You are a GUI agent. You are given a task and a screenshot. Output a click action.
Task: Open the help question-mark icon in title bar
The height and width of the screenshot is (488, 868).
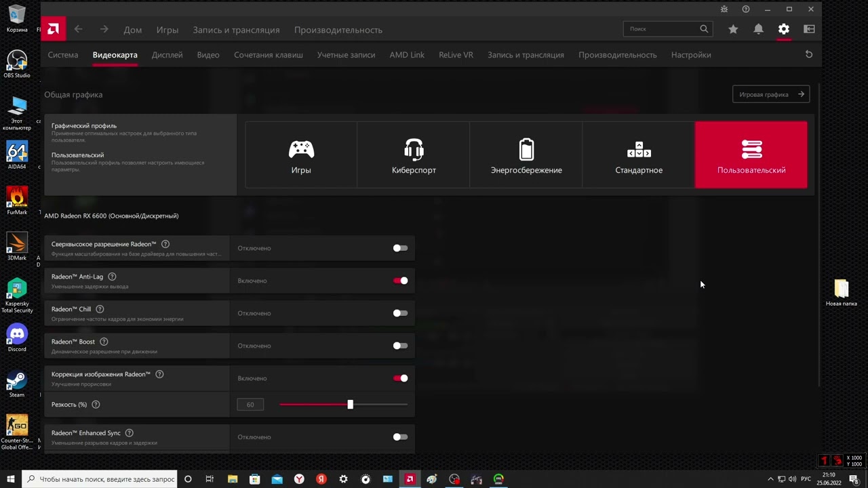pos(746,9)
